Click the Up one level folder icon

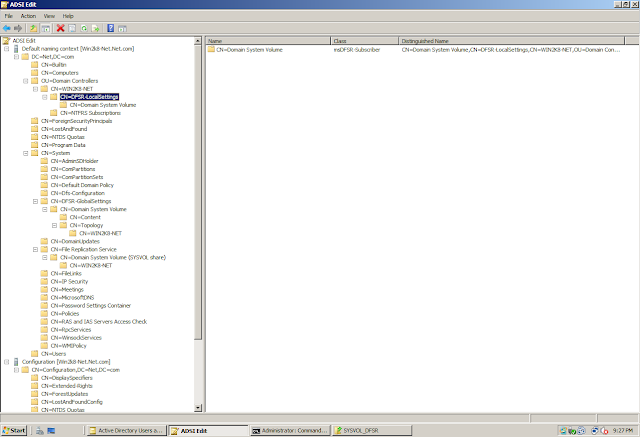coord(33,28)
